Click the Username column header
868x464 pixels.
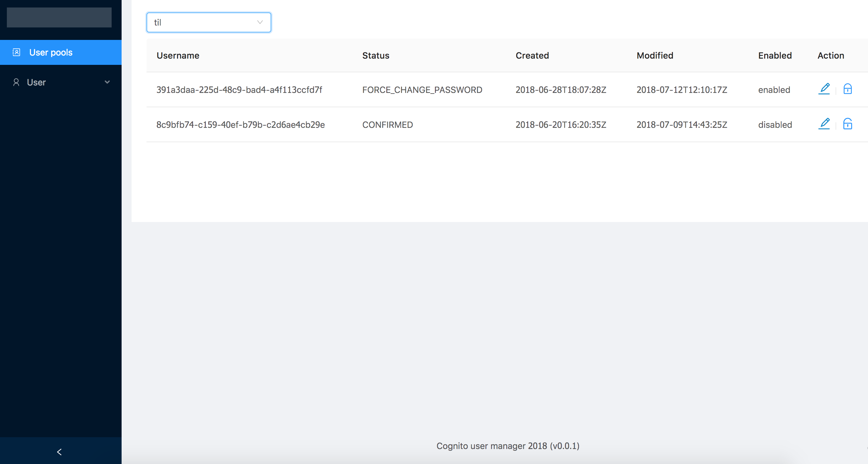(178, 56)
